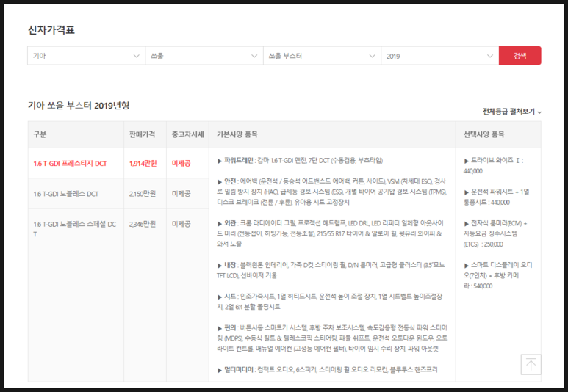The image size is (568, 392).
Task: Click the 기본사양 품목 column header
Action: pyautogui.click(x=237, y=134)
